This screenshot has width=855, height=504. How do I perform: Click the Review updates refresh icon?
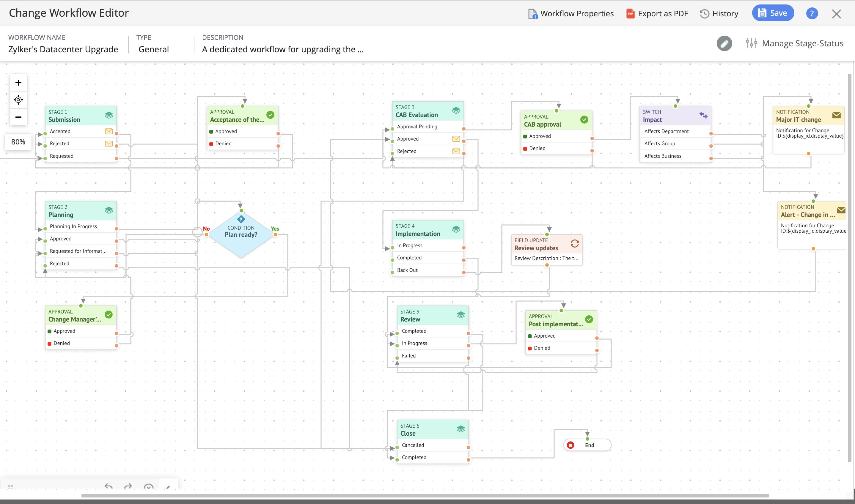[x=574, y=243]
